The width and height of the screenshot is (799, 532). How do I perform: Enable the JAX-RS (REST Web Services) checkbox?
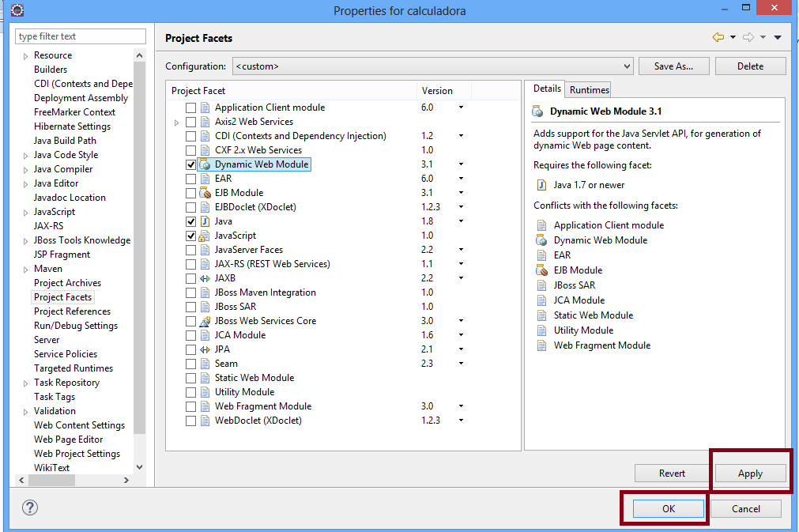[x=190, y=265]
